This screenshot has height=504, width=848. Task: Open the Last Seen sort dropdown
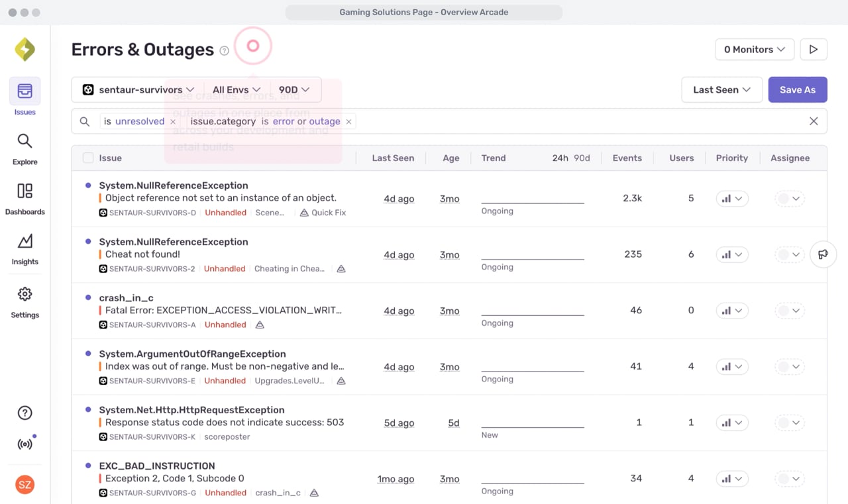(721, 90)
